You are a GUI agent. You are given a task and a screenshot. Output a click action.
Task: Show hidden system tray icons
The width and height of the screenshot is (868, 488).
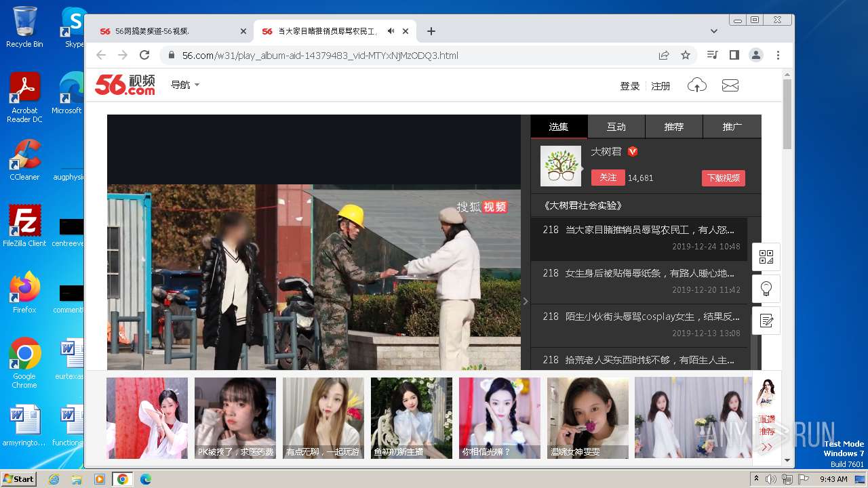pyautogui.click(x=756, y=479)
